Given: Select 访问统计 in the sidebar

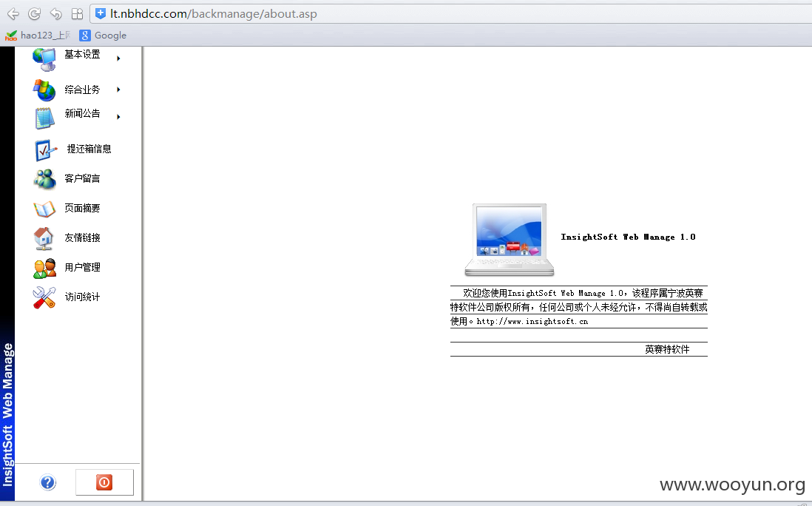Looking at the screenshot, I should (x=82, y=297).
